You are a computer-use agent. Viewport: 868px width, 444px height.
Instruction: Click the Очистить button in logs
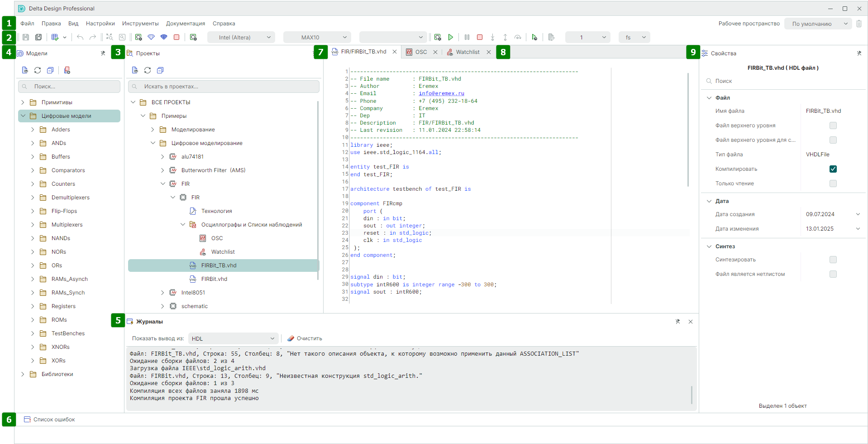(x=305, y=338)
